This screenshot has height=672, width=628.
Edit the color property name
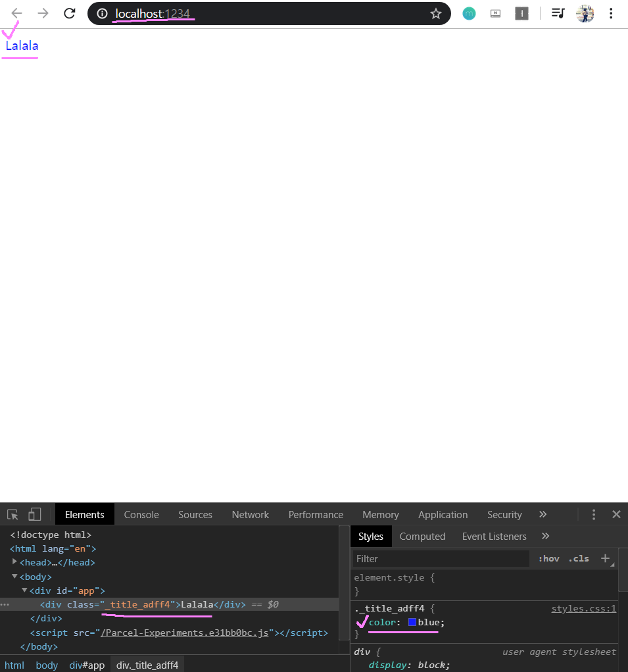[381, 622]
